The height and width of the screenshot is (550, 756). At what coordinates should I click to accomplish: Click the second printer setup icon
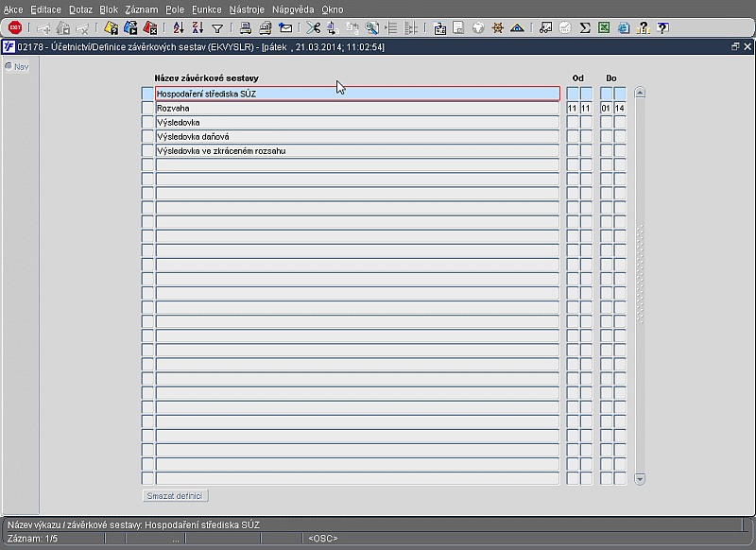tap(266, 27)
